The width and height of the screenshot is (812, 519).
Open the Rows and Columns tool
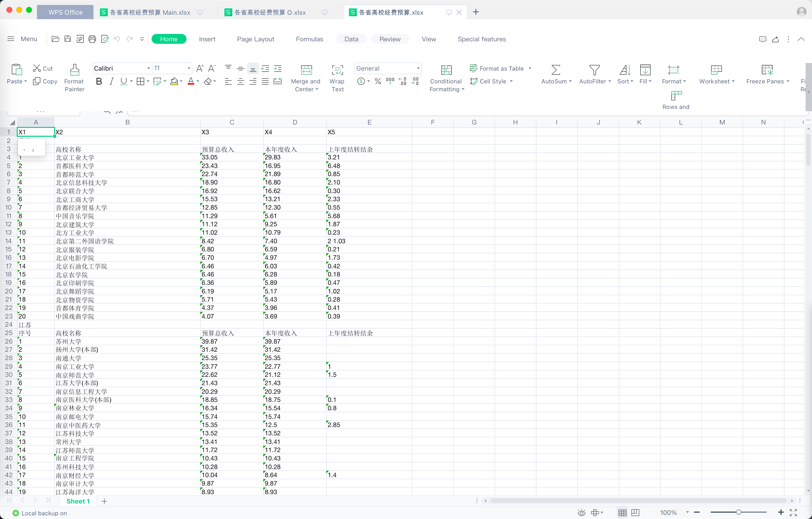676,100
